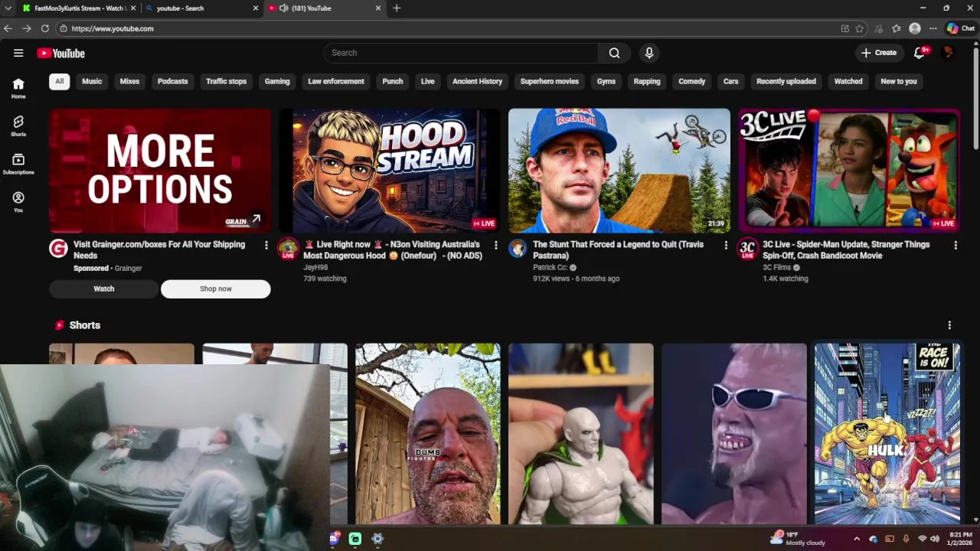Open the YouTube guide hamburger menu
This screenshot has width=980, height=551.
pos(18,53)
